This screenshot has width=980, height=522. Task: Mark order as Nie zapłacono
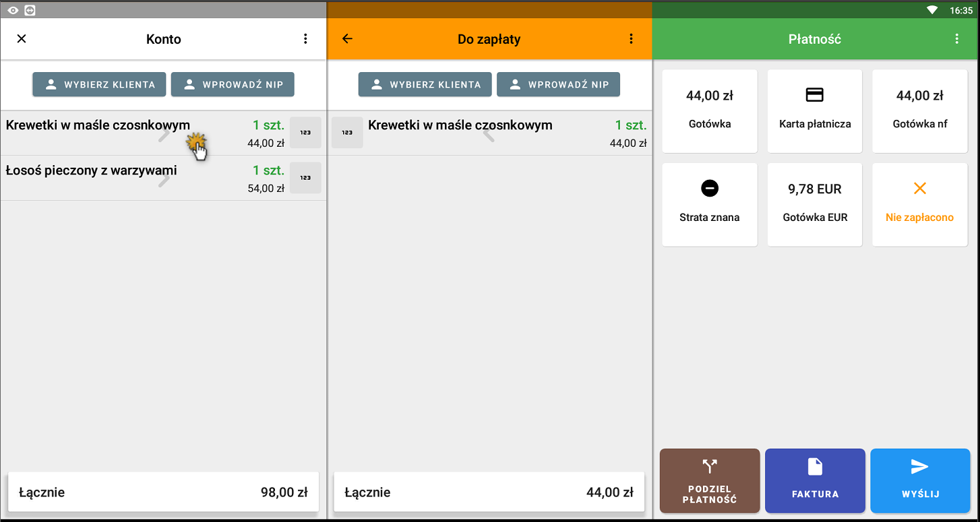tap(919, 204)
